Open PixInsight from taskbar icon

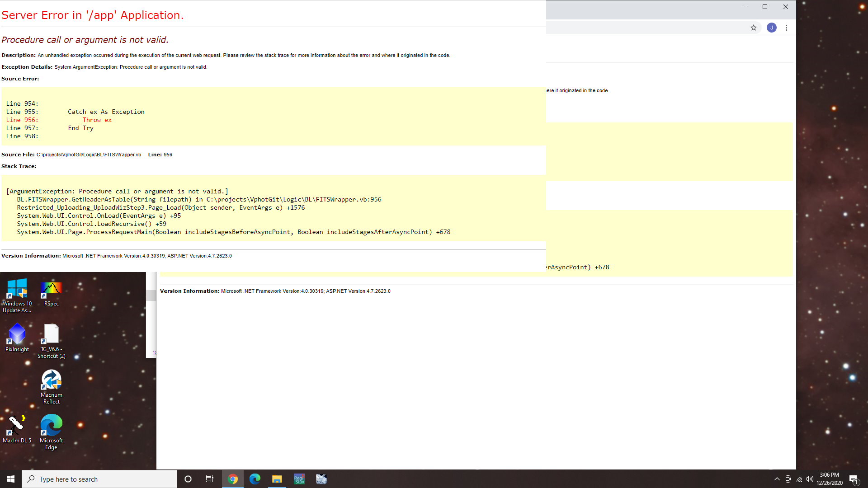(17, 336)
